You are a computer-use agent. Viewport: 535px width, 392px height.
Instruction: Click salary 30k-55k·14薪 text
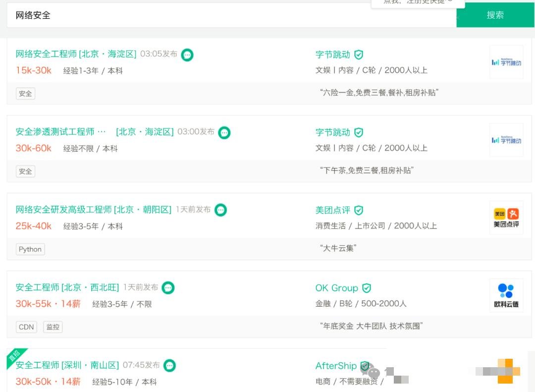coord(48,304)
